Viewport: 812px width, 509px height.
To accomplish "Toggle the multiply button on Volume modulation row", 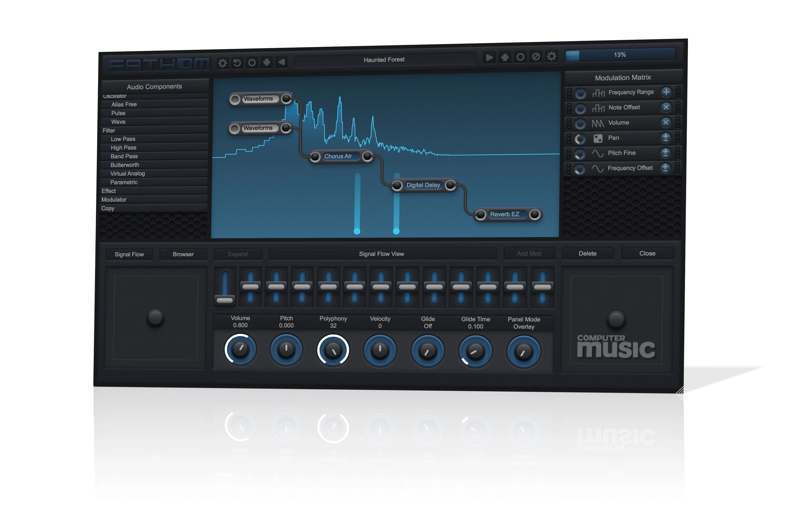I will (x=666, y=122).
